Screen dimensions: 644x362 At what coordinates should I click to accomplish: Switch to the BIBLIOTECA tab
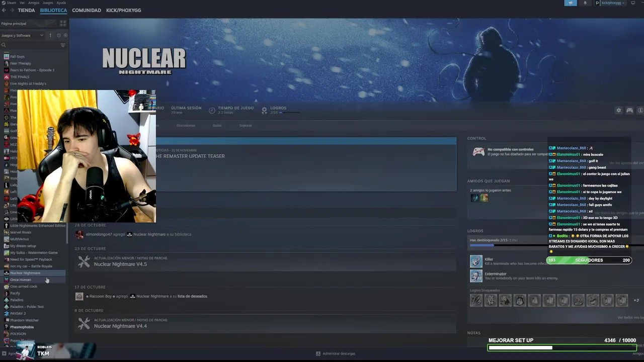53,10
